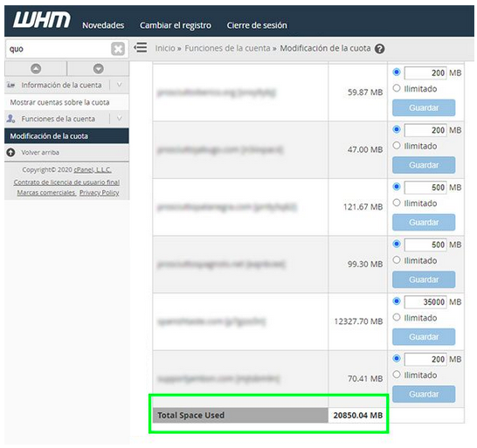
Task: Clear the search box with the X icon
Action: point(118,49)
